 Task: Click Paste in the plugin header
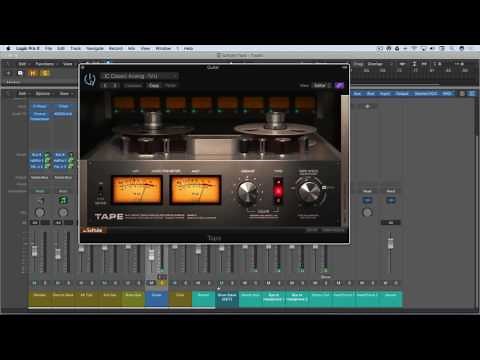(170, 86)
